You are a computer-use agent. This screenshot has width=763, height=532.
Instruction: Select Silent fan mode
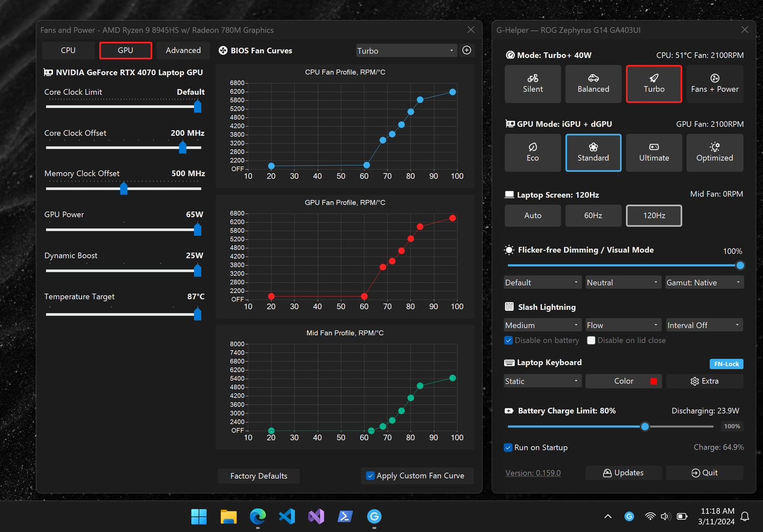[x=533, y=83]
